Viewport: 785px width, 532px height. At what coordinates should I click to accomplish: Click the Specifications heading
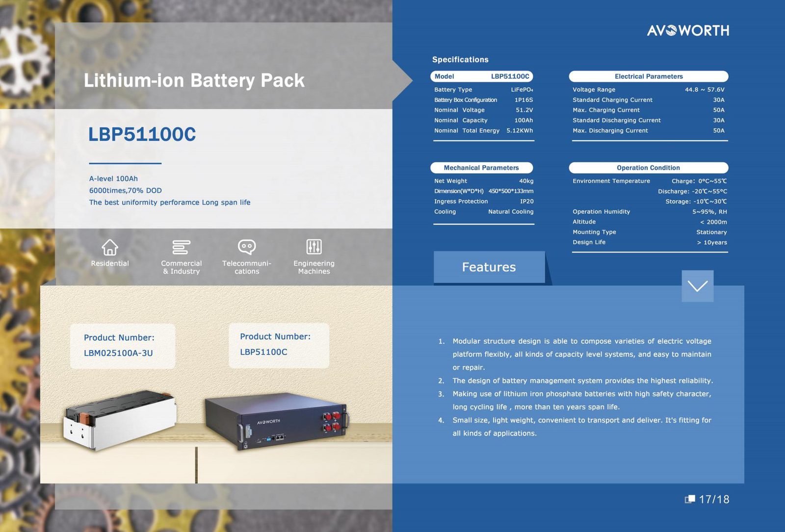460,60
